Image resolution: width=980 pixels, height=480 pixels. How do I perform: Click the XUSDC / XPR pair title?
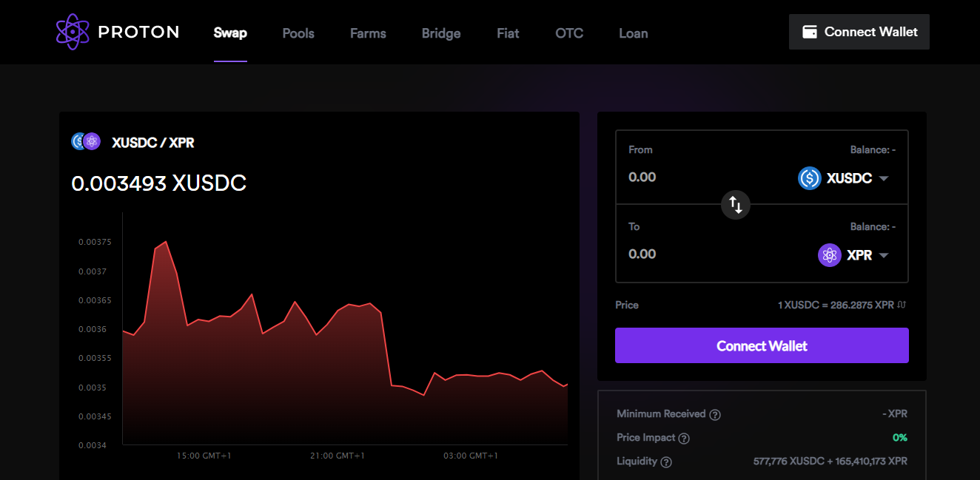153,143
